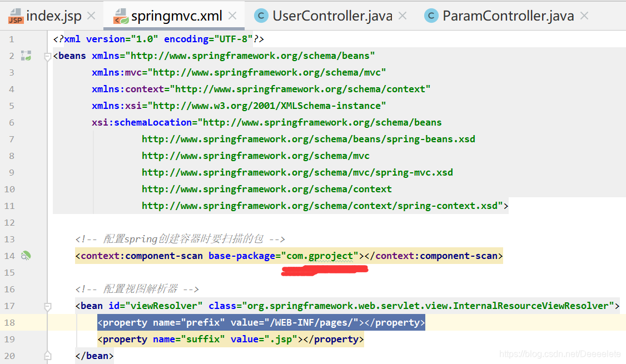This screenshot has width=626, height=364.
Task: Click line number 1 in the gutter
Action: 12,39
